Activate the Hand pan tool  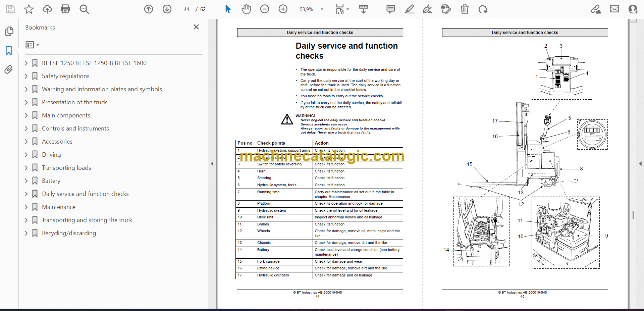coord(246,9)
